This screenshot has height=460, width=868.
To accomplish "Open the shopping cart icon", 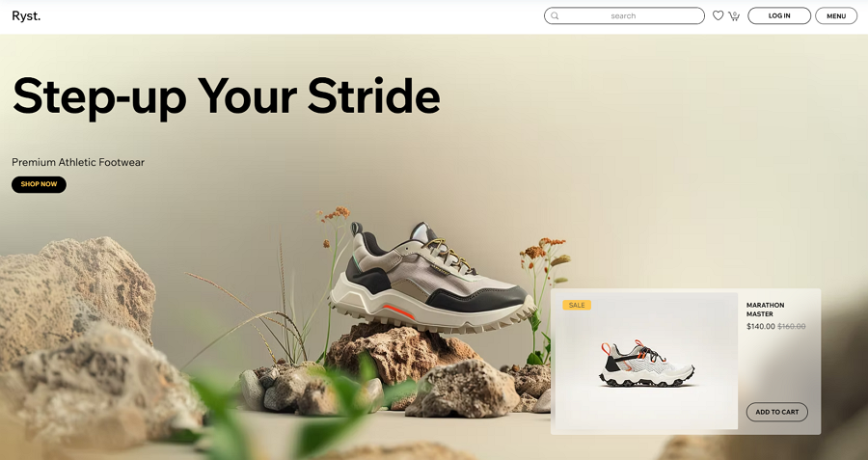I will pyautogui.click(x=734, y=16).
